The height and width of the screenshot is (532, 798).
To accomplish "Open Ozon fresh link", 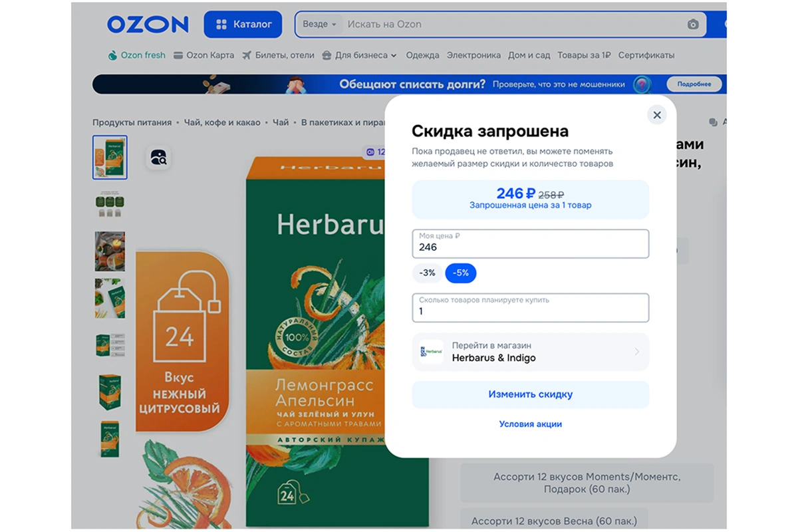I will coord(136,55).
